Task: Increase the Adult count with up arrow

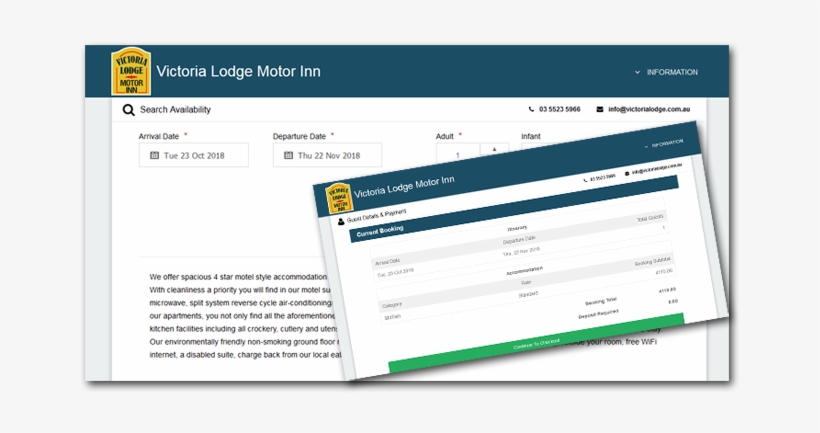Action: pos(494,150)
